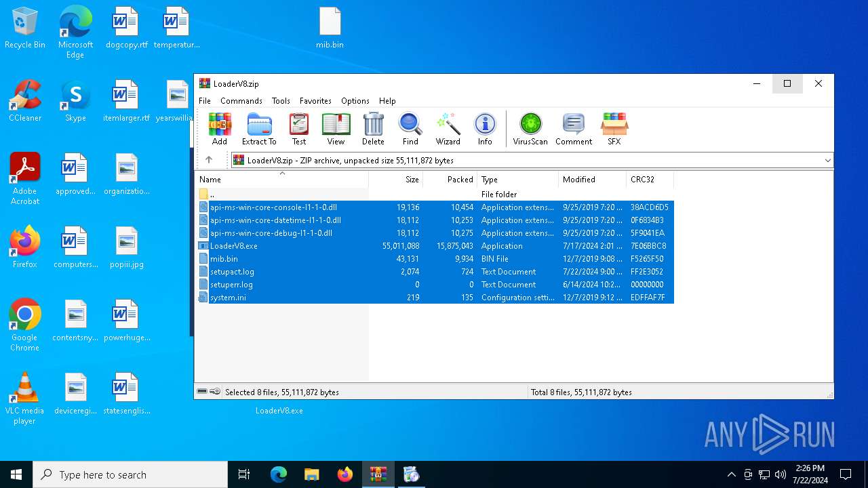
Task: Open the Favorites menu
Action: [x=315, y=100]
